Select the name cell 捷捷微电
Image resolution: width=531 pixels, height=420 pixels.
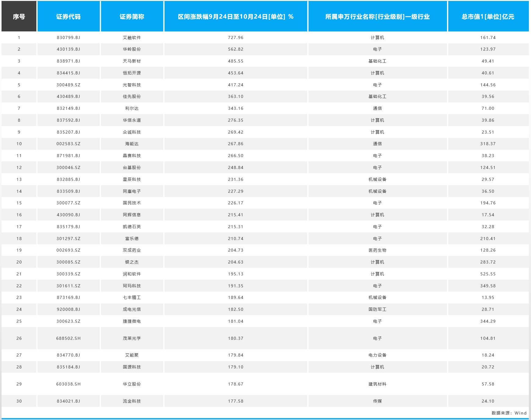pyautogui.click(x=132, y=321)
